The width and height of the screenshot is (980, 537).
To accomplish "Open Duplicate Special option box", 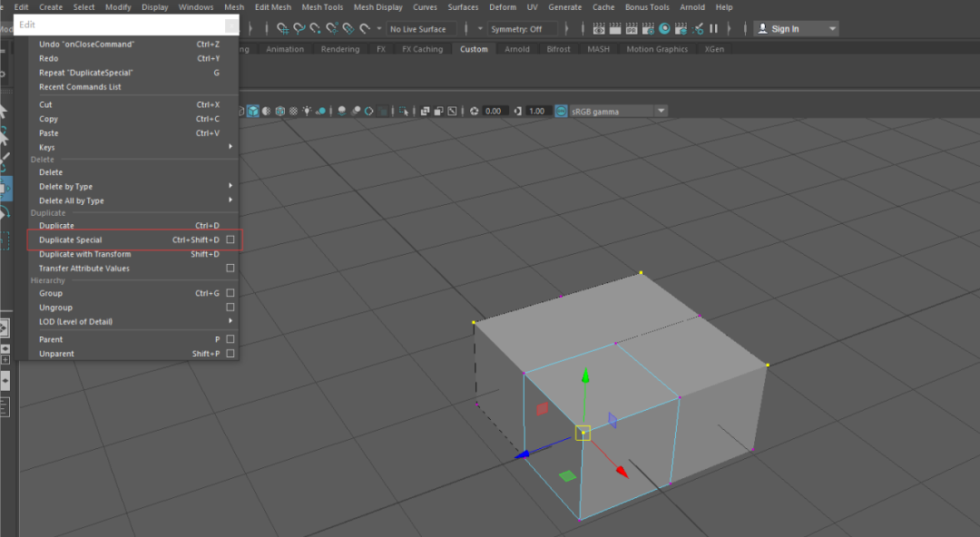I will (x=230, y=239).
